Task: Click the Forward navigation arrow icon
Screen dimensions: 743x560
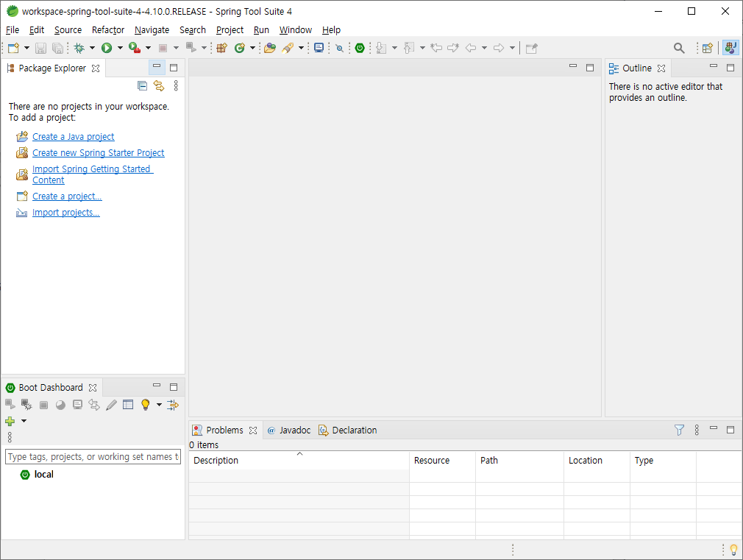Action: [x=499, y=48]
